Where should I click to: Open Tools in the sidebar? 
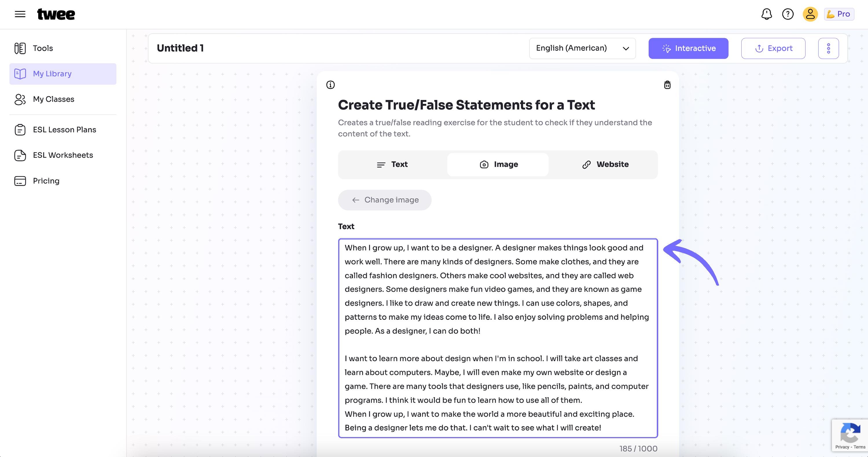tap(63, 48)
